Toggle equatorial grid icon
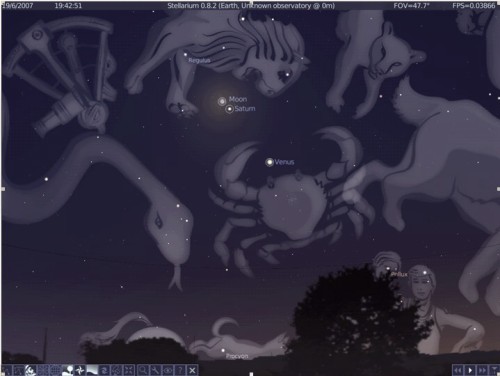The height and width of the screenshot is (376, 500). [56, 370]
